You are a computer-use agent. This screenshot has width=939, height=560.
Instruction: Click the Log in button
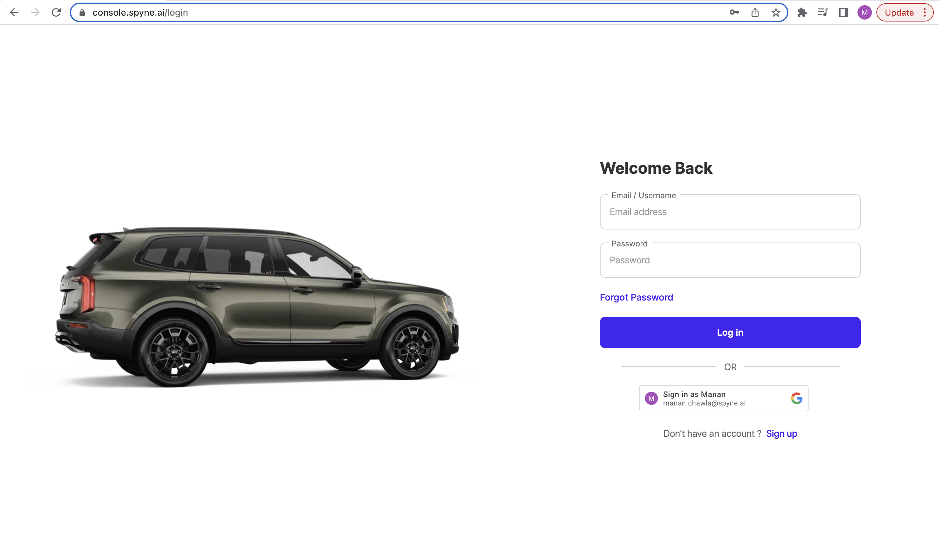(x=730, y=332)
